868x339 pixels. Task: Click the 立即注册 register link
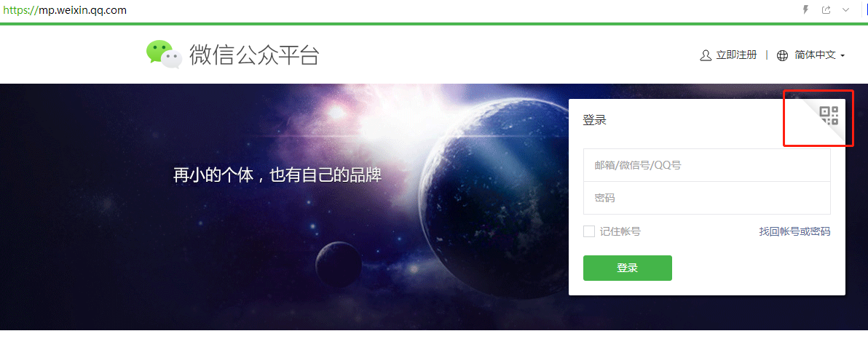[x=736, y=55]
